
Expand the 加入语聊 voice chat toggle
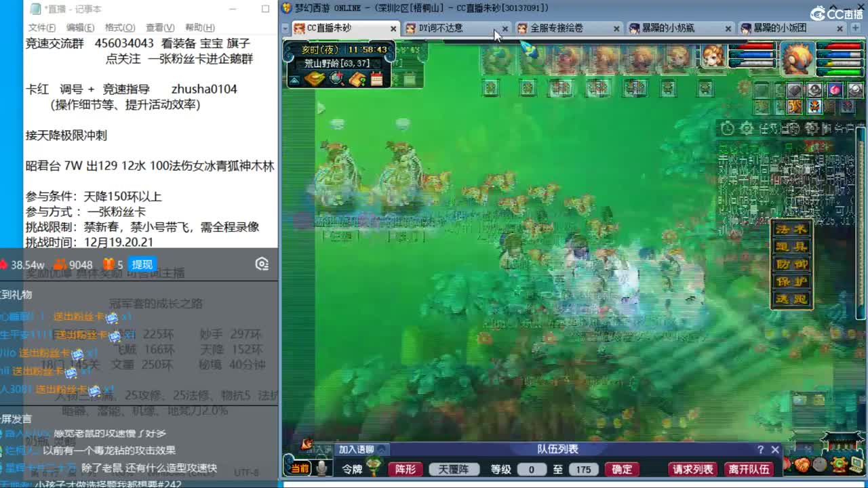(x=363, y=449)
